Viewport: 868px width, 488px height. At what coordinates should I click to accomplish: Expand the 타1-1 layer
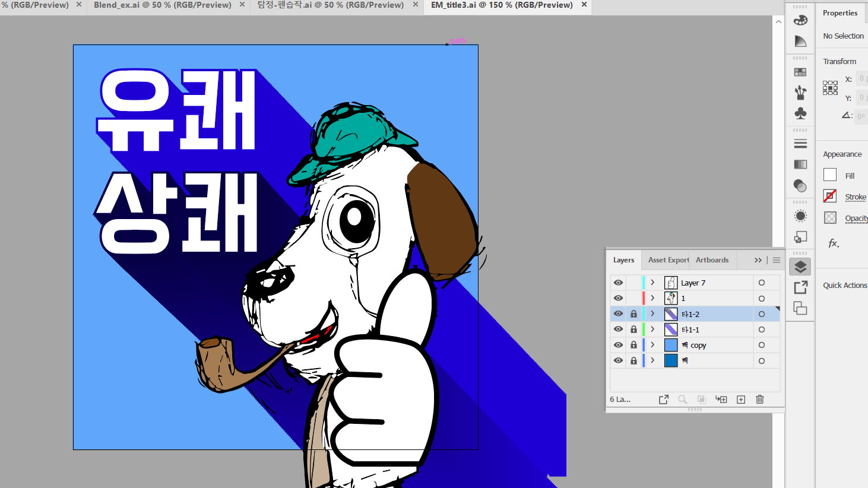652,329
